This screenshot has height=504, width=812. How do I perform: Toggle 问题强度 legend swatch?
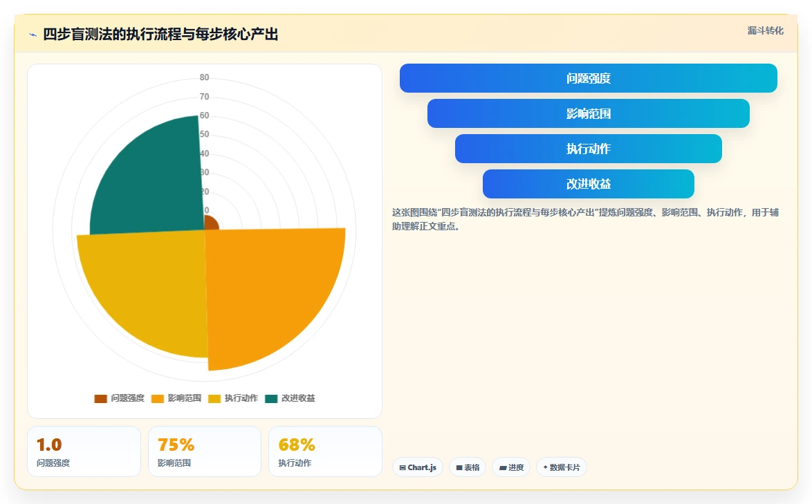pos(100,398)
